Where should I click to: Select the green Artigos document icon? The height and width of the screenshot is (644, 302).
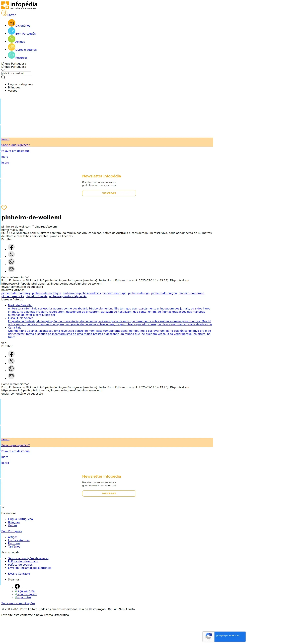12,39
